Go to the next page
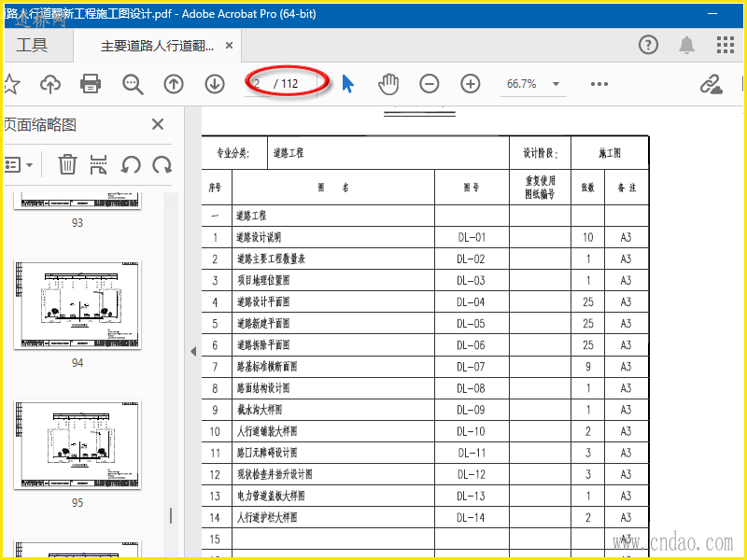Image resolution: width=747 pixels, height=560 pixels. coord(215,84)
